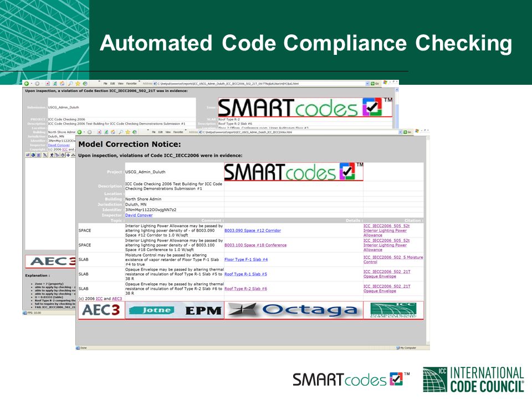Click Stop icon in Model Correction Notice window
This screenshot has height=399, width=532.
[x=99, y=132]
